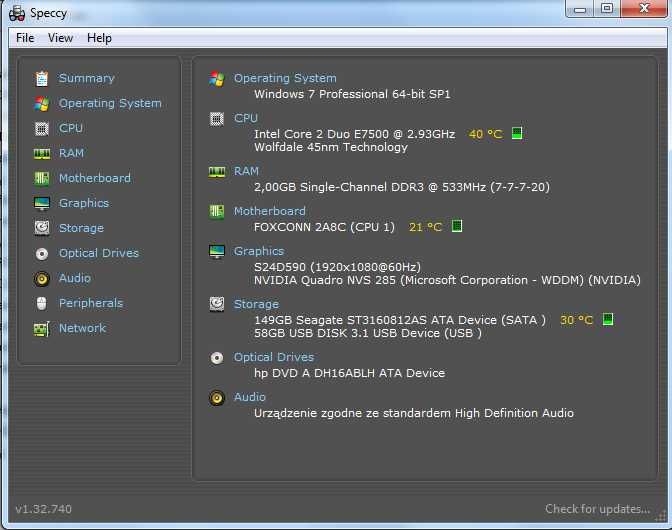Click the Graphics monitor icon in main panel
Image resolution: width=672 pixels, height=530 pixels.
[x=217, y=252]
